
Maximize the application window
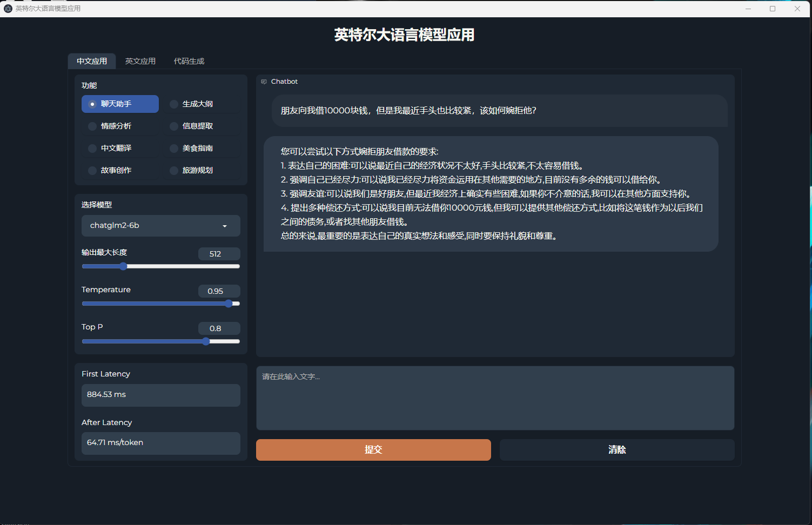click(x=773, y=9)
